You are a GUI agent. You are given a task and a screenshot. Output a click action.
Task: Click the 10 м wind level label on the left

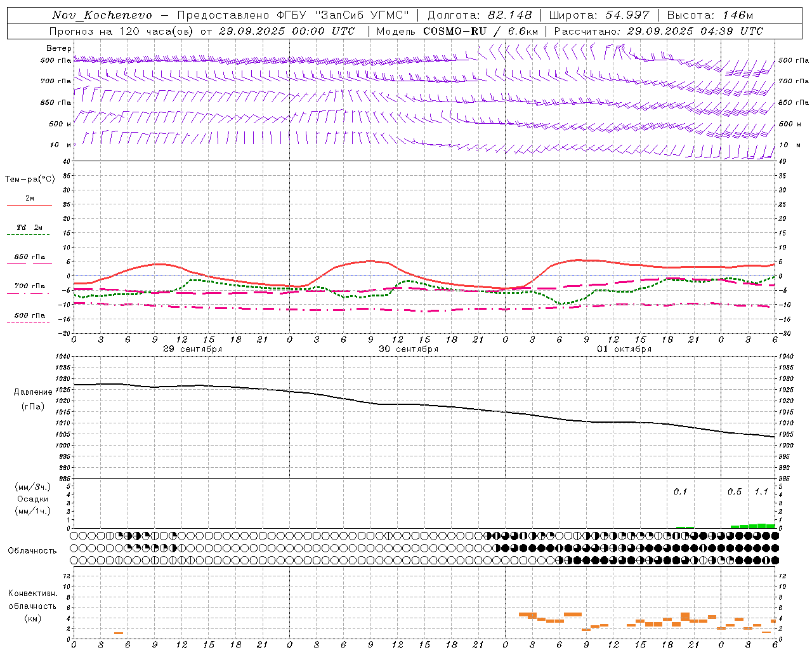point(60,145)
